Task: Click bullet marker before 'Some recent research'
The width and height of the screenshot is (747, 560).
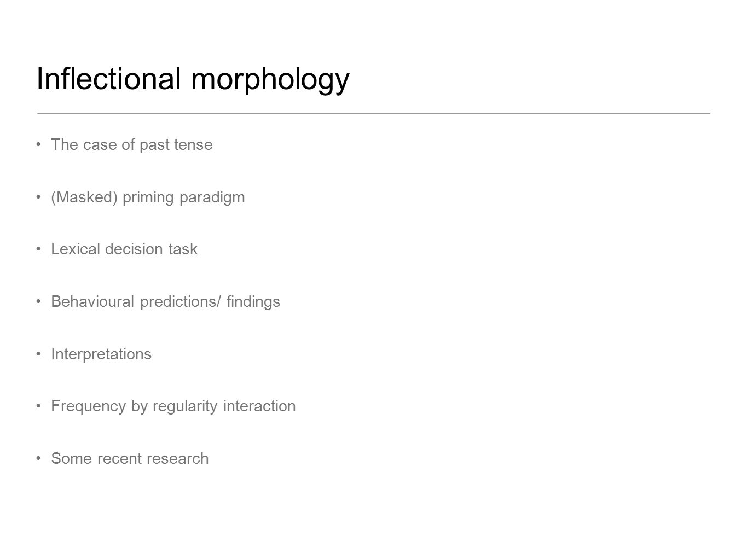Action: [x=38, y=458]
